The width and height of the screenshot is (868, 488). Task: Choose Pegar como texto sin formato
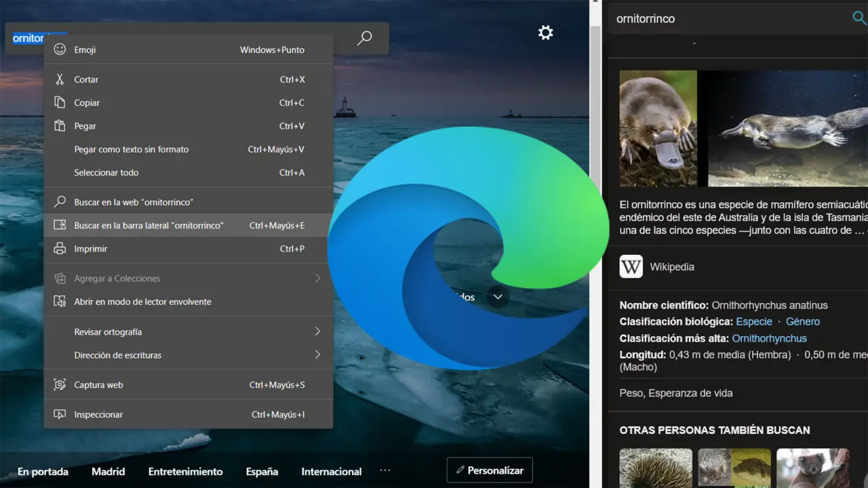click(132, 149)
